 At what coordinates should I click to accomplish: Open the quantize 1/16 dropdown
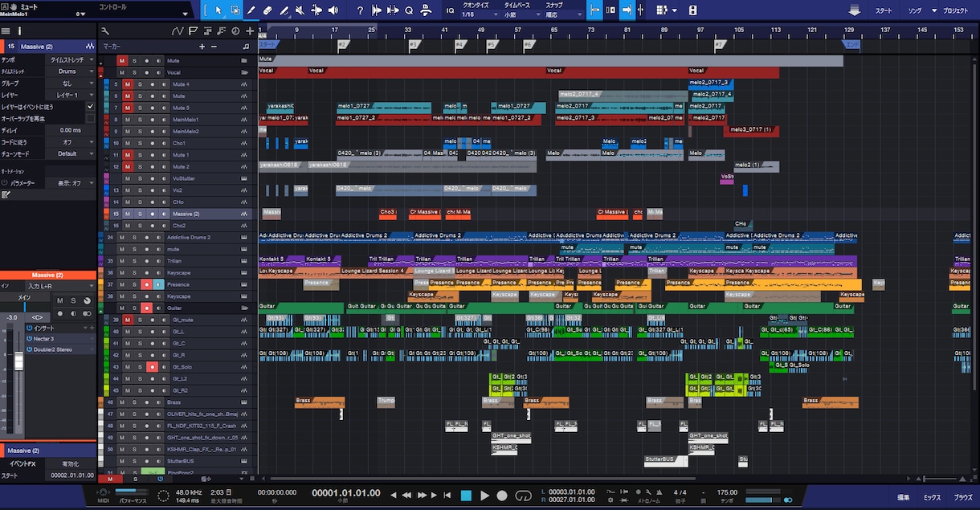(480, 14)
